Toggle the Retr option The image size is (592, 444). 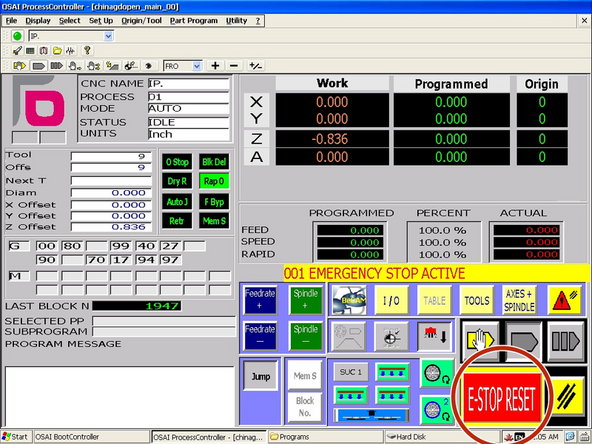177,221
